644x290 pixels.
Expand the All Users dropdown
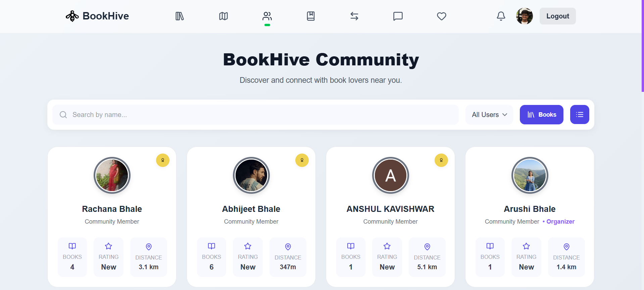click(489, 115)
